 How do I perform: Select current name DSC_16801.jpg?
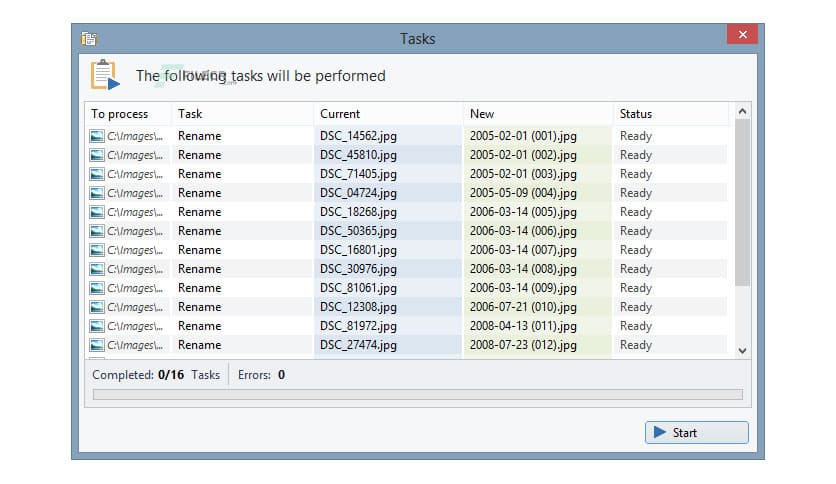point(358,251)
